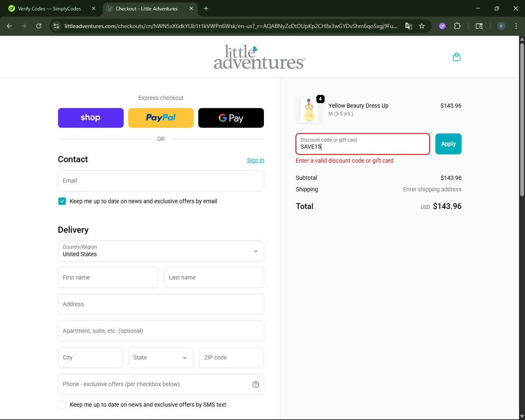Image resolution: width=525 pixels, height=420 pixels.
Task: Click the 'Express checkout' heading
Action: (x=161, y=98)
